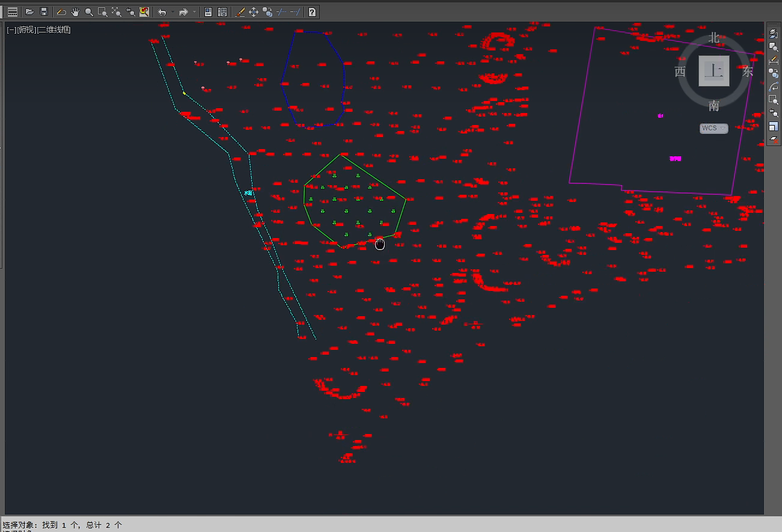
Task: Click the Zoom Previous icon in top toolbar
Action: point(130,12)
